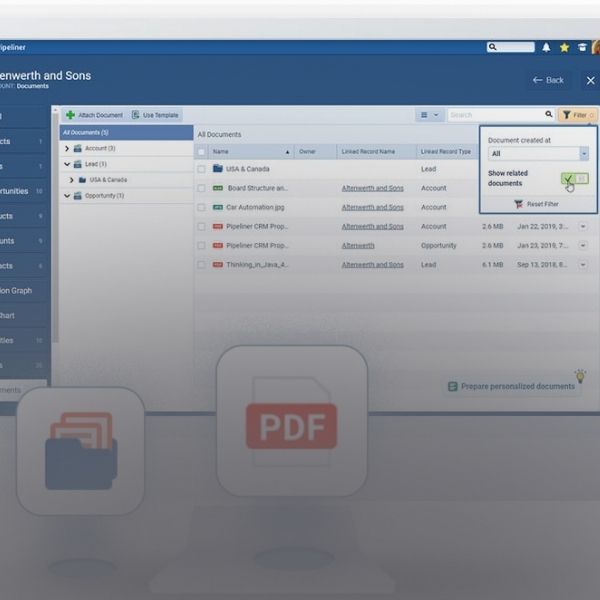The image size is (600, 600).
Task: Collapse the Opportunity (1) folder
Action: (x=67, y=196)
